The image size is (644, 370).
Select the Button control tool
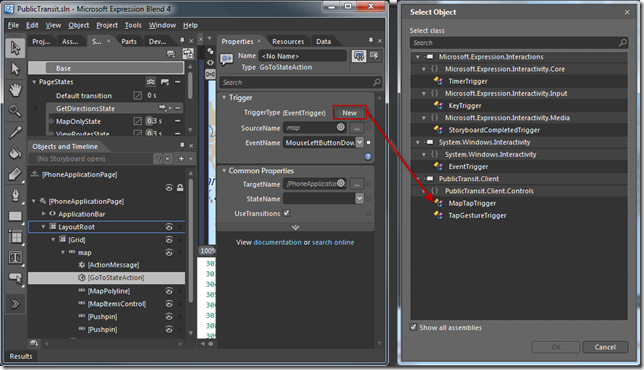[x=15, y=278]
